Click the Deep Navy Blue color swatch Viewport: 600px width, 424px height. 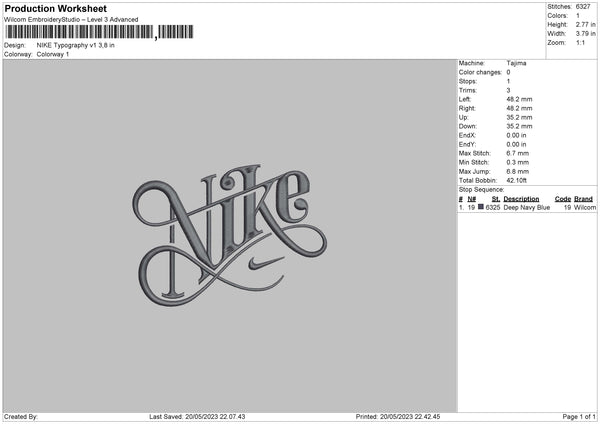(x=481, y=208)
